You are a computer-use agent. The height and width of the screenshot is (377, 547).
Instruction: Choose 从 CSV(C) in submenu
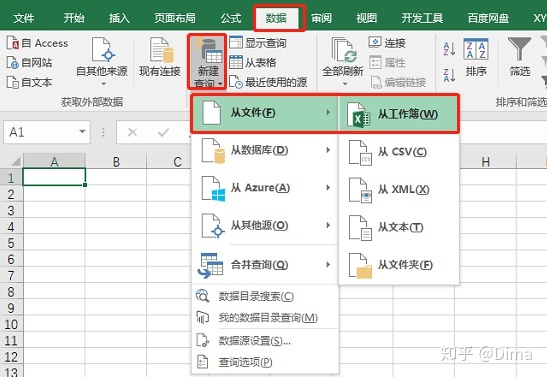(399, 152)
